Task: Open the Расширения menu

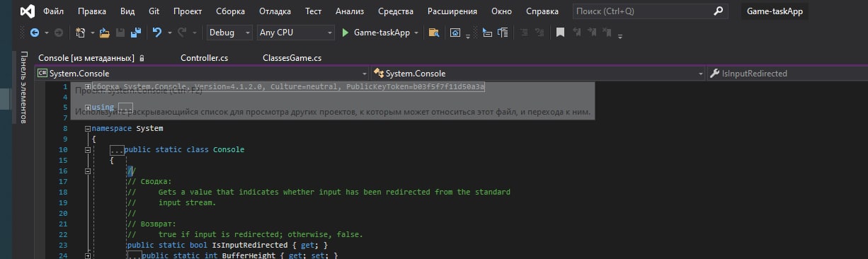Action: [452, 12]
